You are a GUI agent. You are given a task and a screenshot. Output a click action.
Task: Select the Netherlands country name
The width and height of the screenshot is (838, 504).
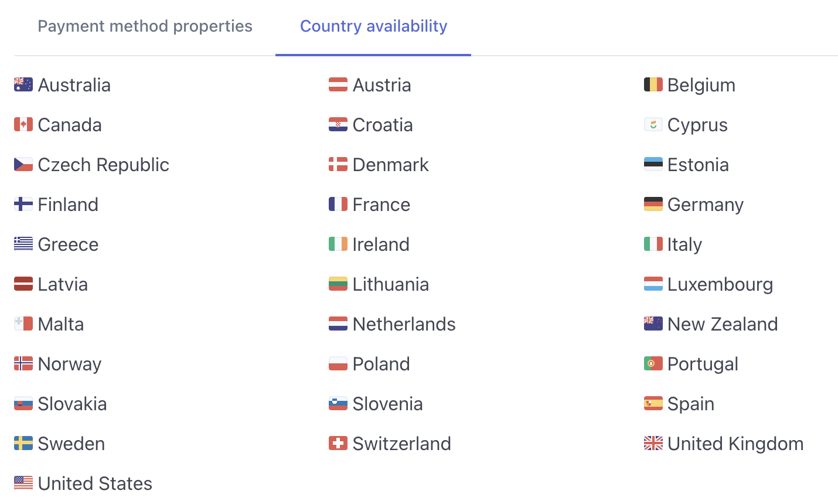point(404,324)
